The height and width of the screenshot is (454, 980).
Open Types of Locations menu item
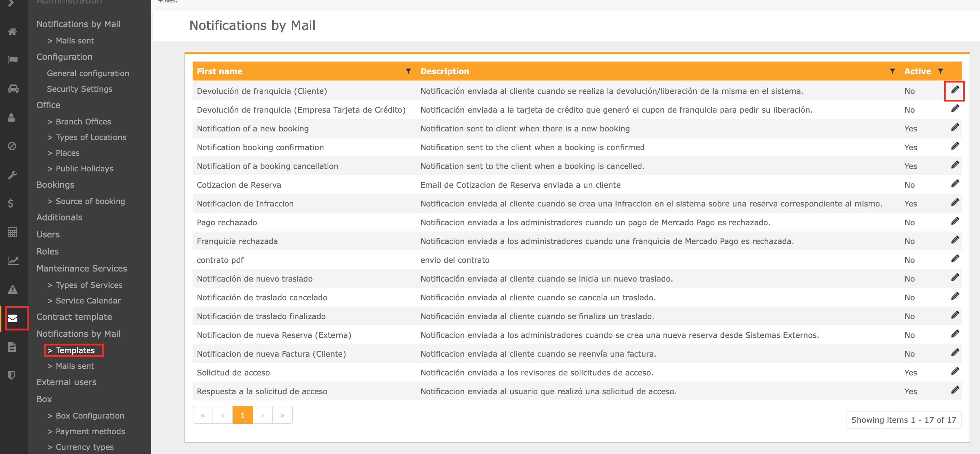87,137
